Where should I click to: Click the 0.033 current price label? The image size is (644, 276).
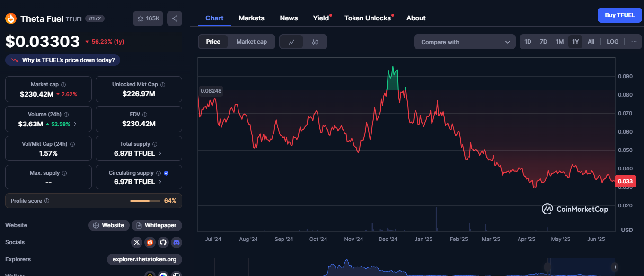pyautogui.click(x=625, y=181)
